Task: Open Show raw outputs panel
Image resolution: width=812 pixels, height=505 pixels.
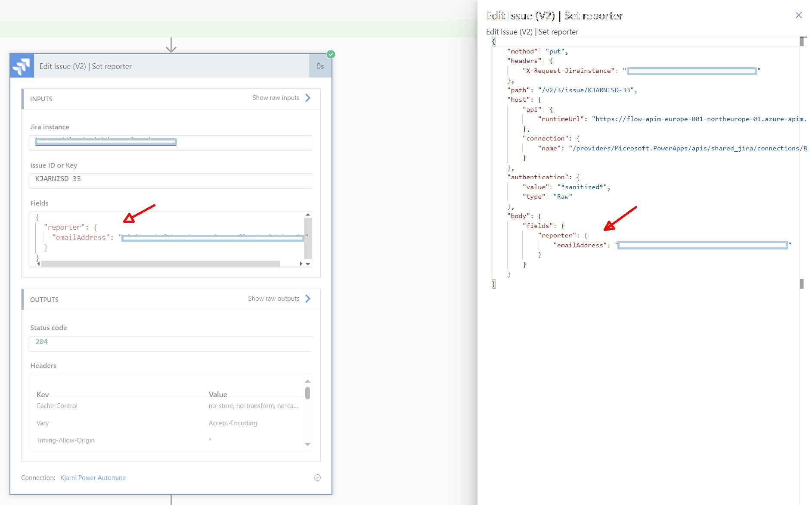Action: click(279, 299)
